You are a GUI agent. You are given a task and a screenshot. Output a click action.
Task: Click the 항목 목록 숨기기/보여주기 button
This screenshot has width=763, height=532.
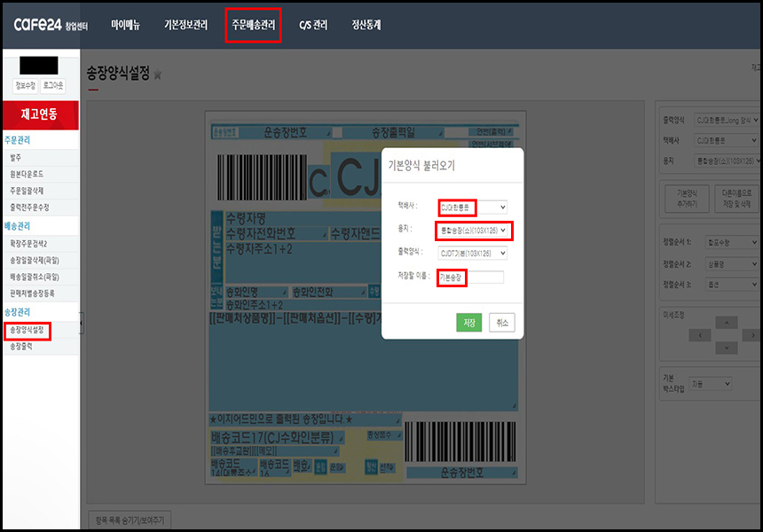(130, 520)
